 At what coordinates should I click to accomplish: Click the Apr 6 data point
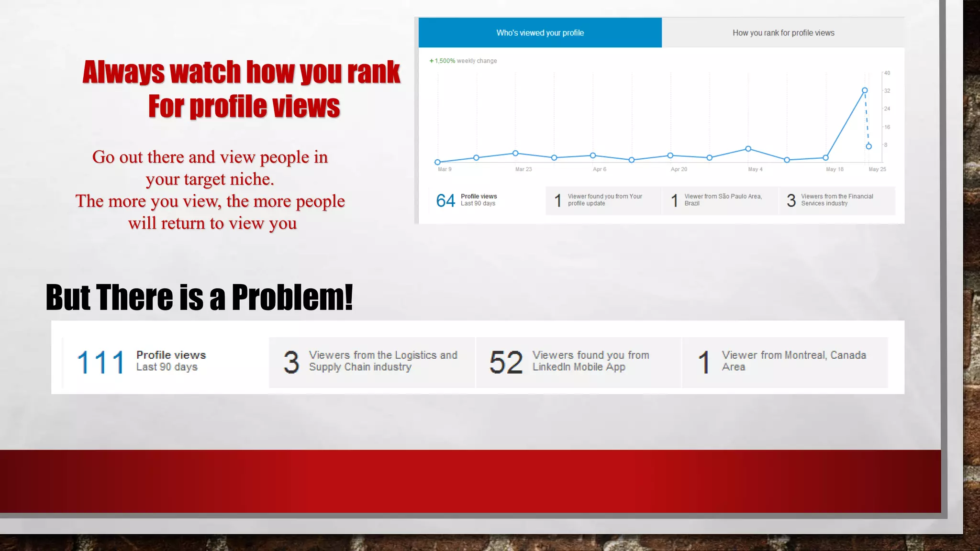click(593, 155)
